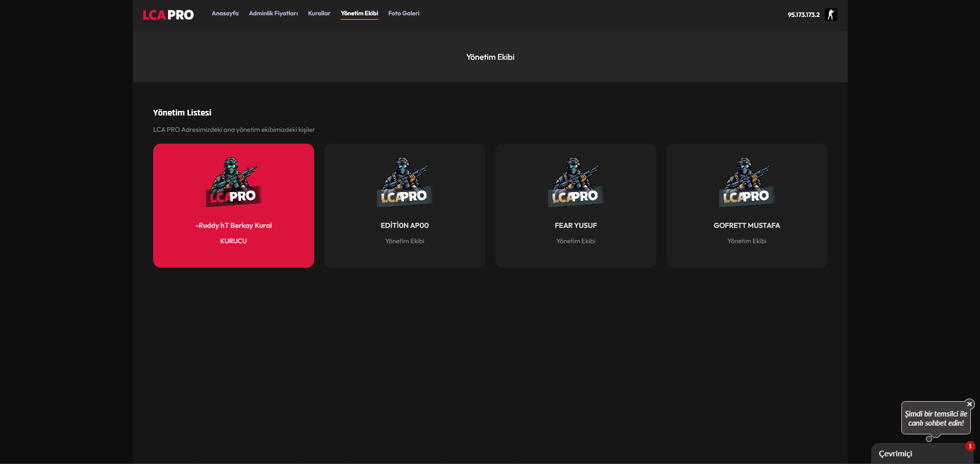Open the Çevrimiçi chat widget

pos(922,453)
